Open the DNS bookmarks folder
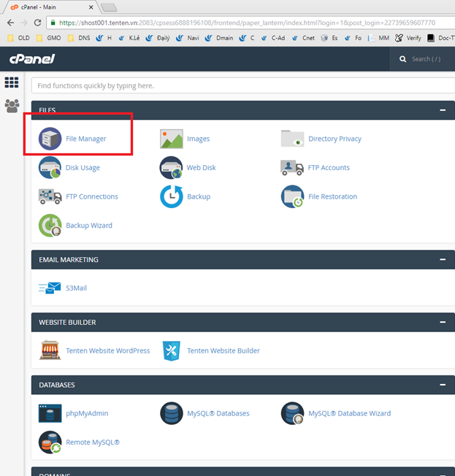Image resolution: width=455 pixels, height=476 pixels. tap(79, 38)
